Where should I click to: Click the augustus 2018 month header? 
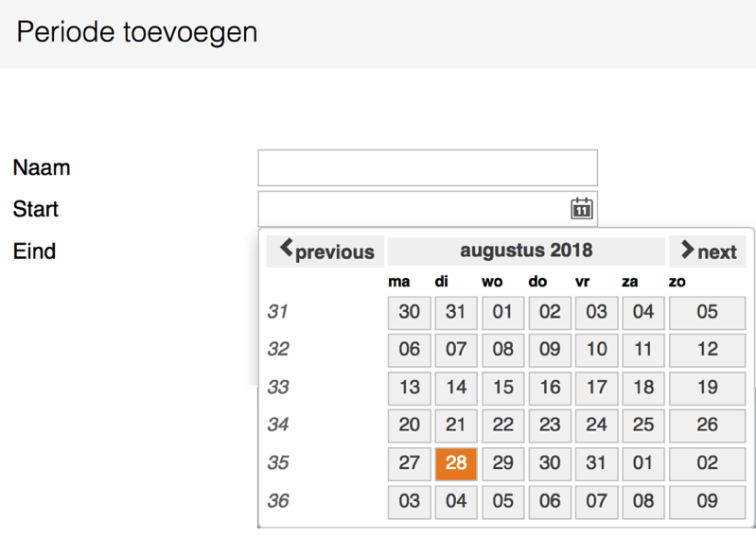coord(526,251)
